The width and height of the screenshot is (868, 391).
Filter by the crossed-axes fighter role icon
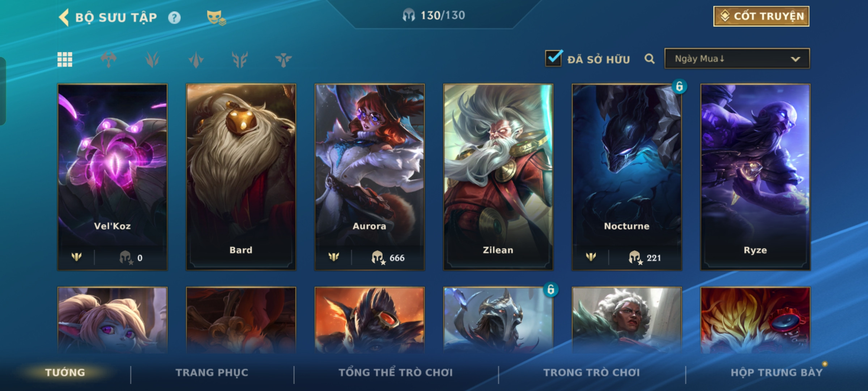(x=109, y=60)
